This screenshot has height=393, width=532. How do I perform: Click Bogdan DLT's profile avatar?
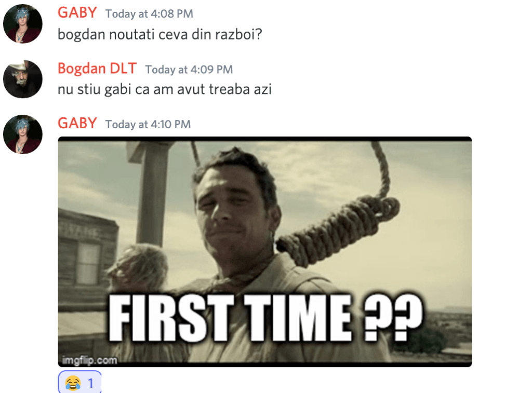(x=23, y=79)
